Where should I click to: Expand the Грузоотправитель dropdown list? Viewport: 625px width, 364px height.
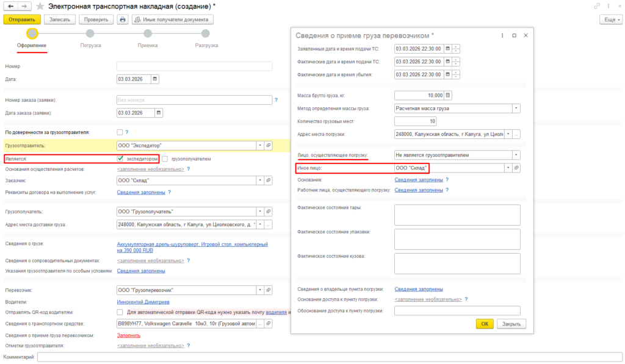point(260,146)
